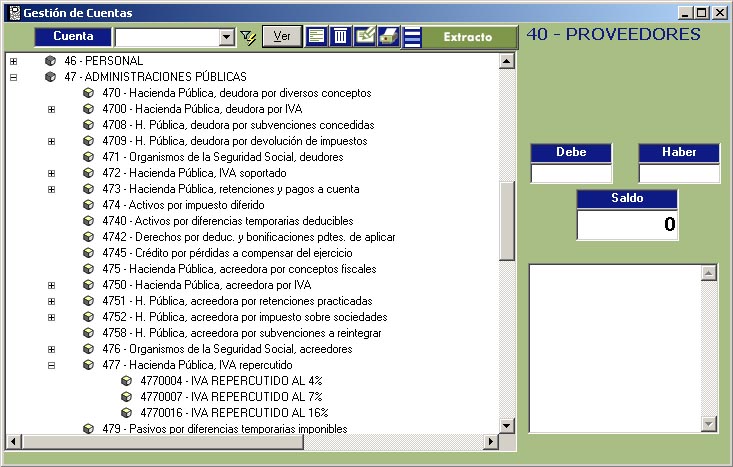The image size is (733, 467).
Task: Open the Cuenta combo box dropdown
Action: 227,37
